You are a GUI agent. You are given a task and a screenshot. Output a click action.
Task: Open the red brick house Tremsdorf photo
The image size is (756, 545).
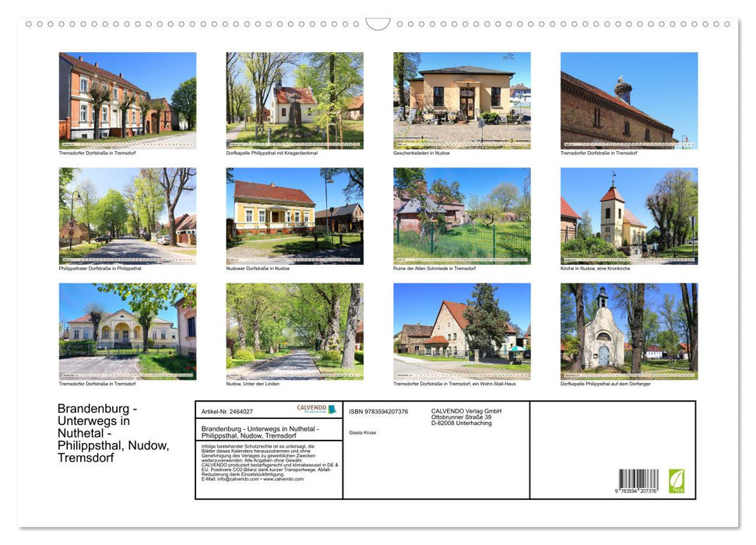pos(128,100)
